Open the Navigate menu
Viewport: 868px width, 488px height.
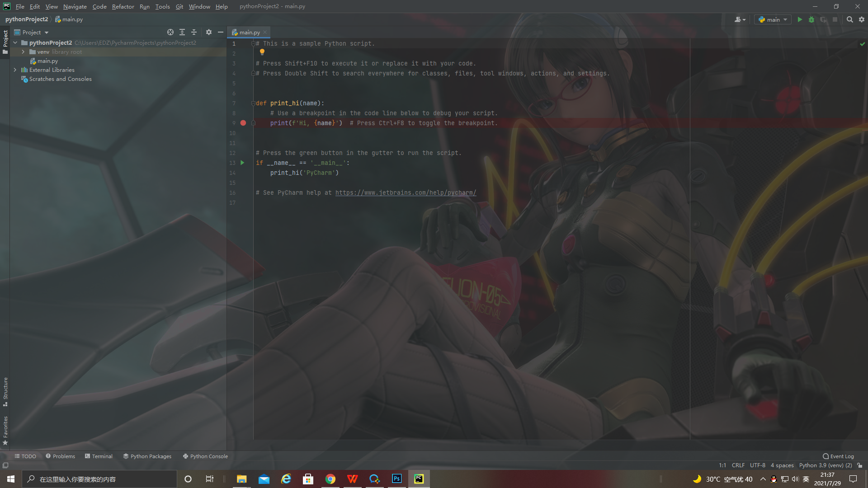tap(75, 6)
